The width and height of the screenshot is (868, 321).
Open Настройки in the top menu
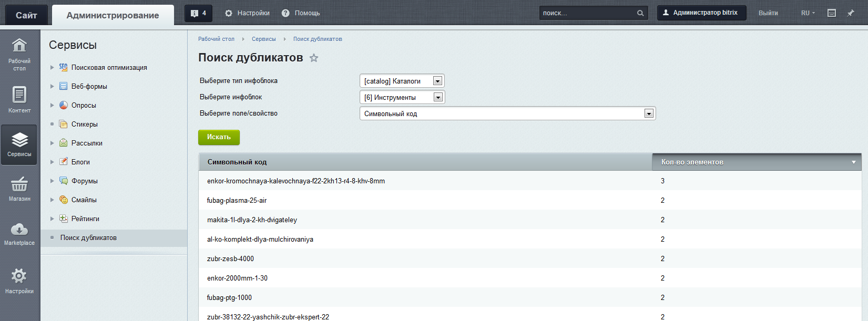coord(247,13)
